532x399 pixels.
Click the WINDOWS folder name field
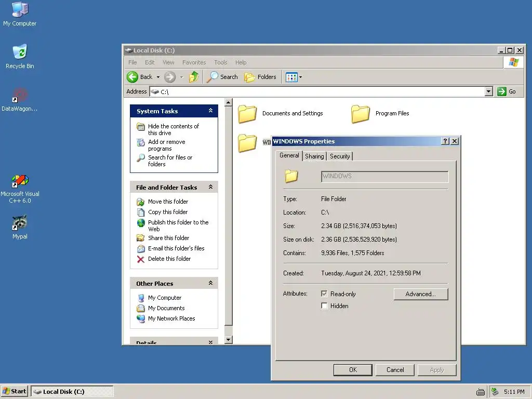(385, 177)
